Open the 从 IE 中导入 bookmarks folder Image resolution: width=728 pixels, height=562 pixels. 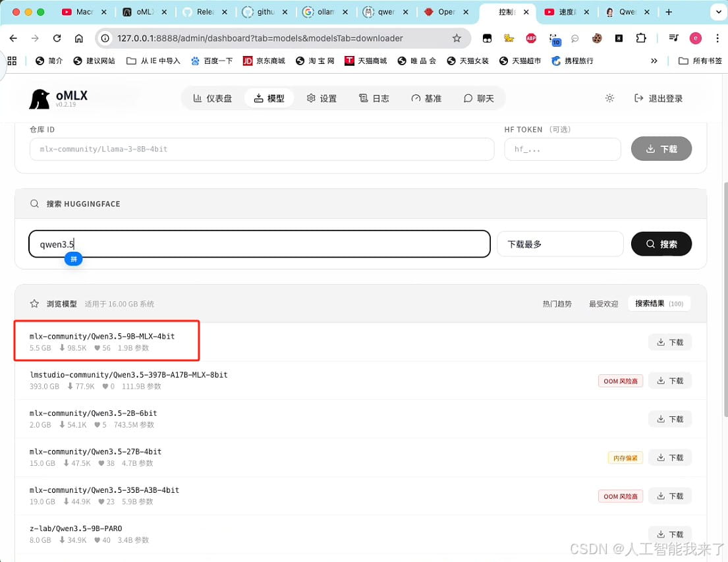tap(154, 61)
